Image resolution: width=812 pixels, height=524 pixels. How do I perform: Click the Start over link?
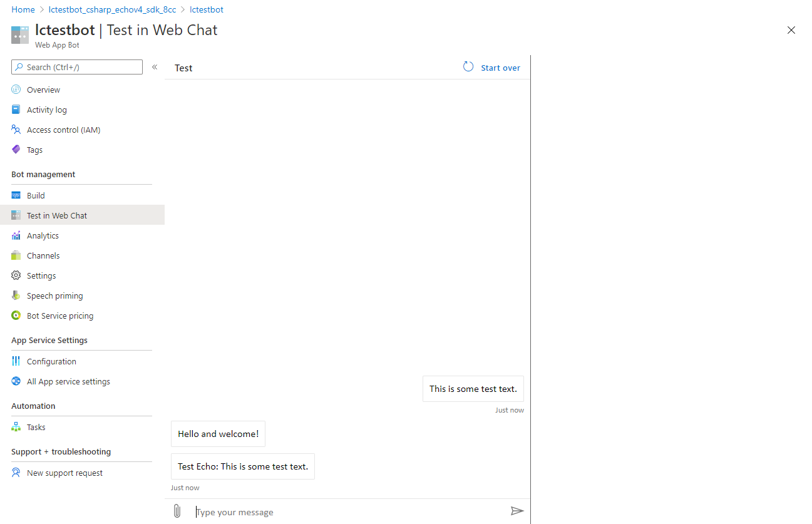[x=500, y=68]
